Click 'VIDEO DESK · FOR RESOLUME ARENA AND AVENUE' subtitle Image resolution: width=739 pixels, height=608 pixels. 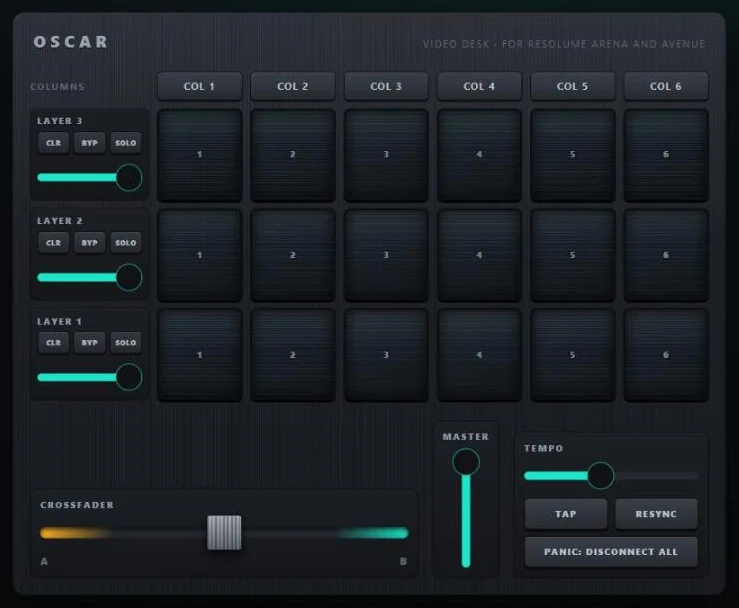pyautogui.click(x=564, y=44)
